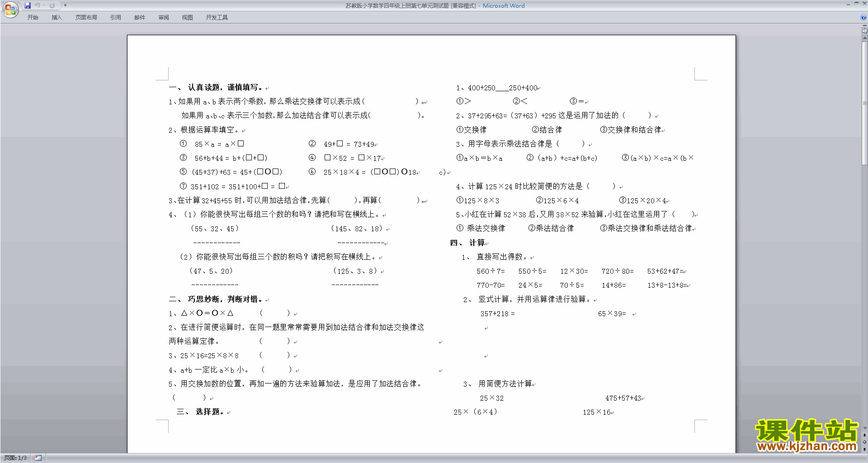Click the expression 25×(6×4)
Image resolution: width=868 pixels, height=463 pixels.
tap(476, 412)
